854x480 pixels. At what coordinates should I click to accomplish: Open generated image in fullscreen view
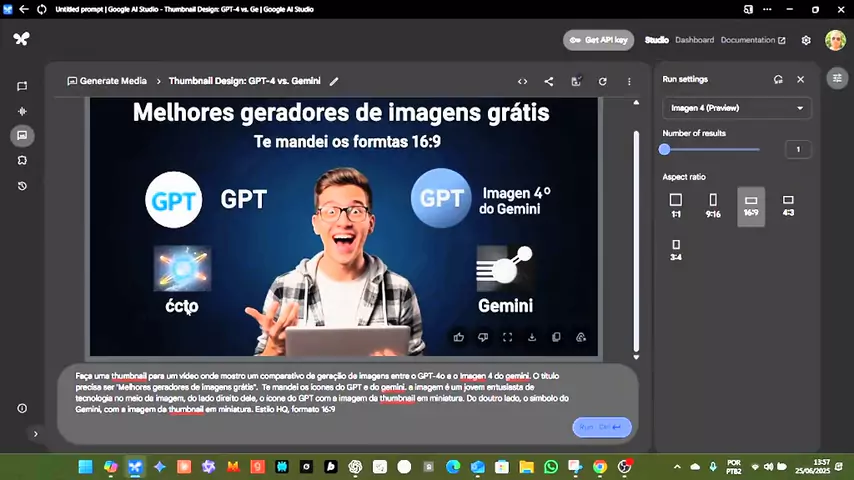pos(507,338)
